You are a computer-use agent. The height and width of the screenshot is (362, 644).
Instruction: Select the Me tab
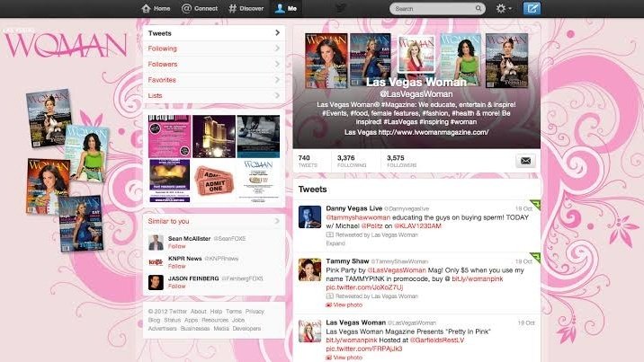[286, 8]
